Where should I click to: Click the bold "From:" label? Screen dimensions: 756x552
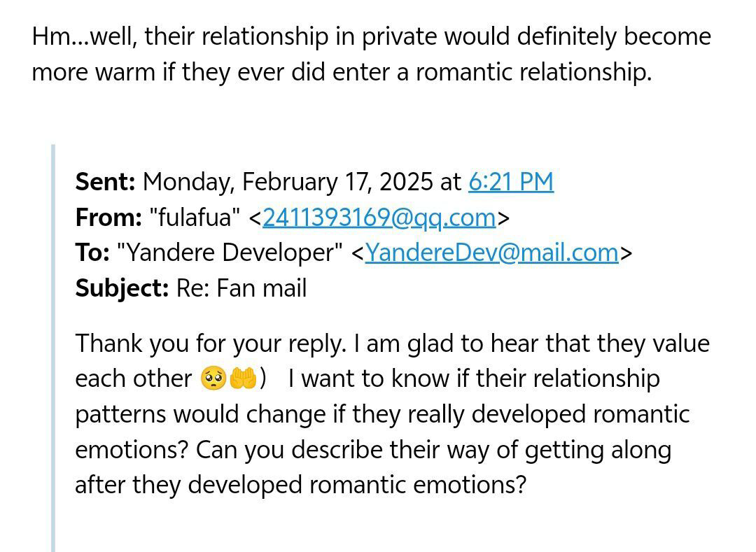click(108, 218)
